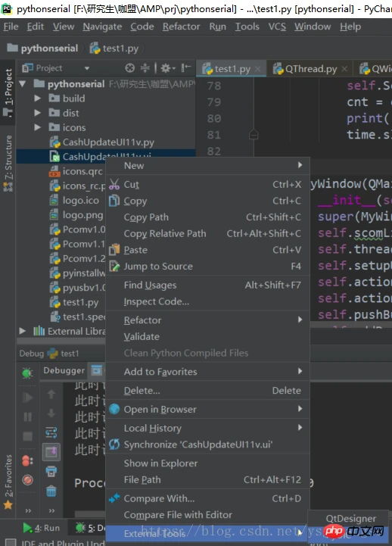Open QtDesigner from External Tools submenu
This screenshot has height=546, width=392.
(350, 519)
